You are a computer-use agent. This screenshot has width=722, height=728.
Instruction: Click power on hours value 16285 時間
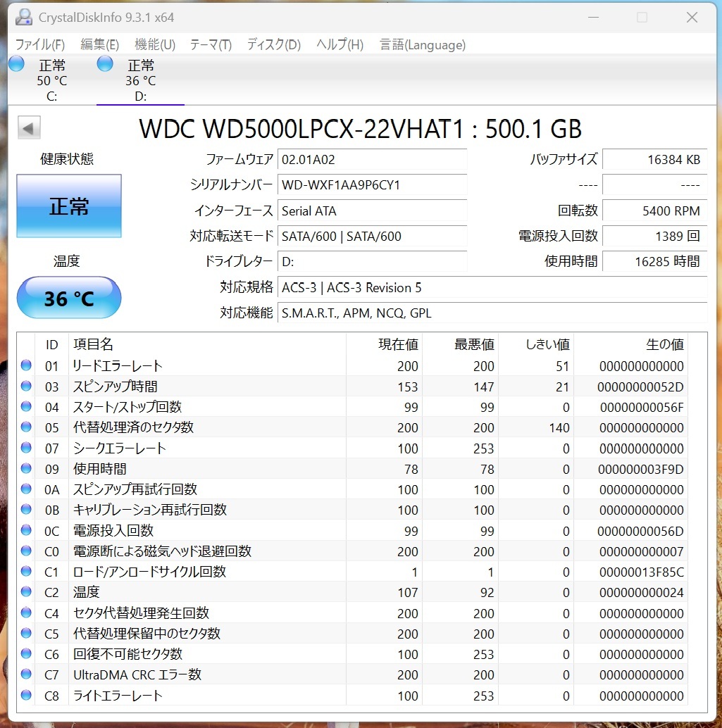pos(655,262)
